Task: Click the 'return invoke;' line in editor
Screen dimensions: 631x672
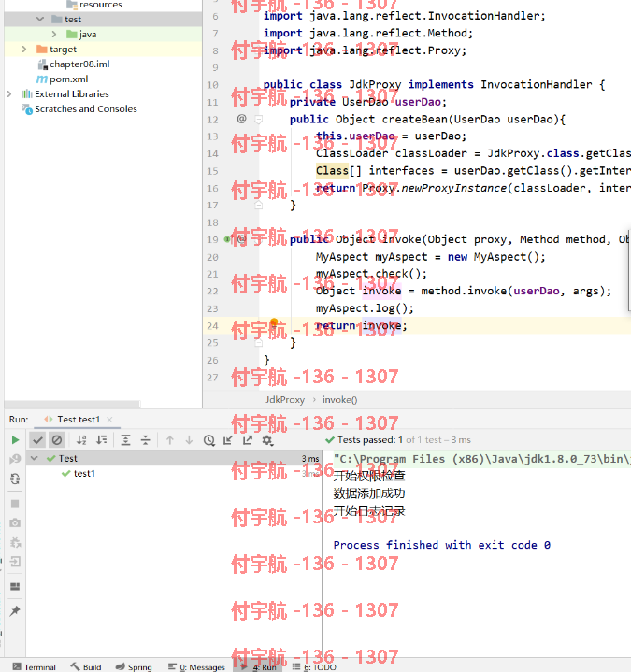Action: (362, 325)
